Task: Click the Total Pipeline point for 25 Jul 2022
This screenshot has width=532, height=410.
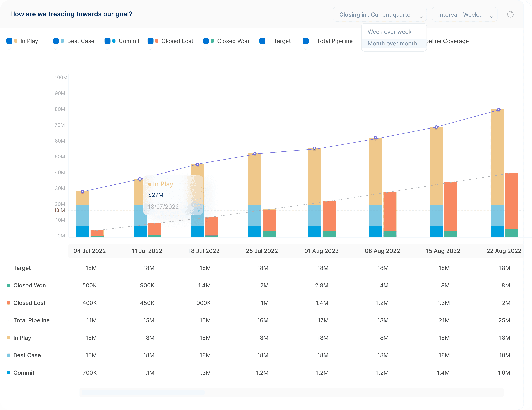Action: click(x=255, y=153)
